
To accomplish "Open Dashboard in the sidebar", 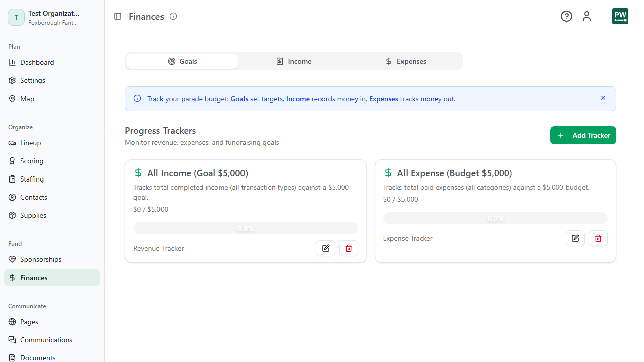I will pos(52,62).
